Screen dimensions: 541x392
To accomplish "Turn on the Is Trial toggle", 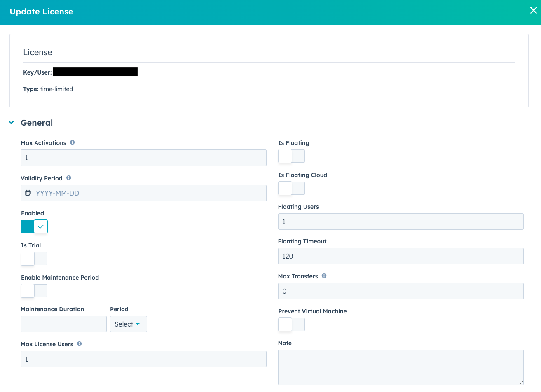I will point(34,259).
